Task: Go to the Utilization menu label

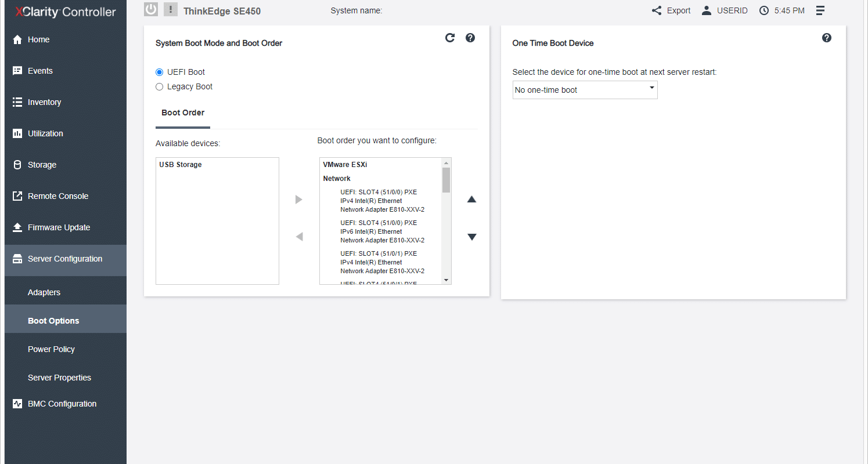Action: [x=45, y=133]
